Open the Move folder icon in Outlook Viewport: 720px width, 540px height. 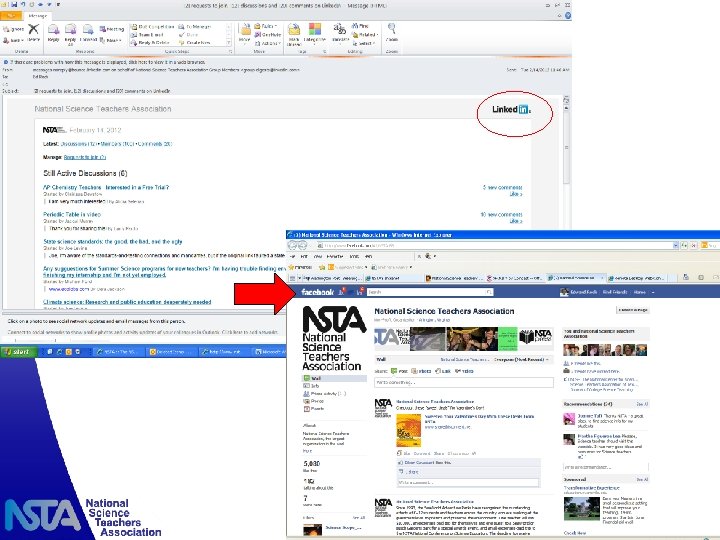245,30
